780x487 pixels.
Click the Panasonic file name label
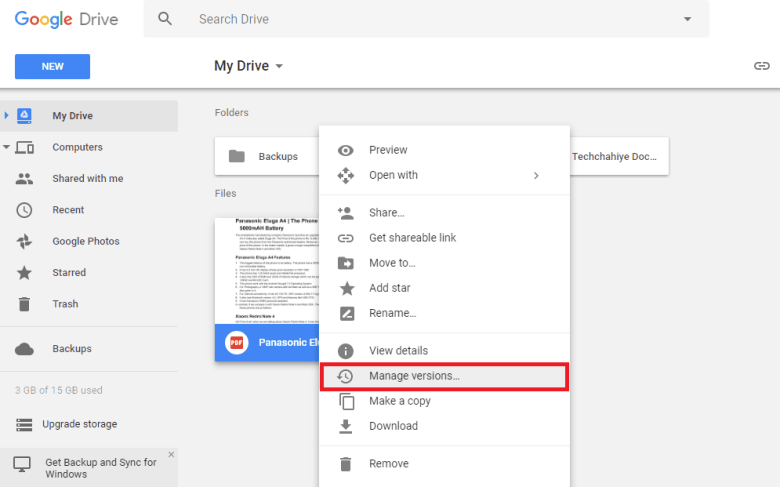(x=289, y=343)
